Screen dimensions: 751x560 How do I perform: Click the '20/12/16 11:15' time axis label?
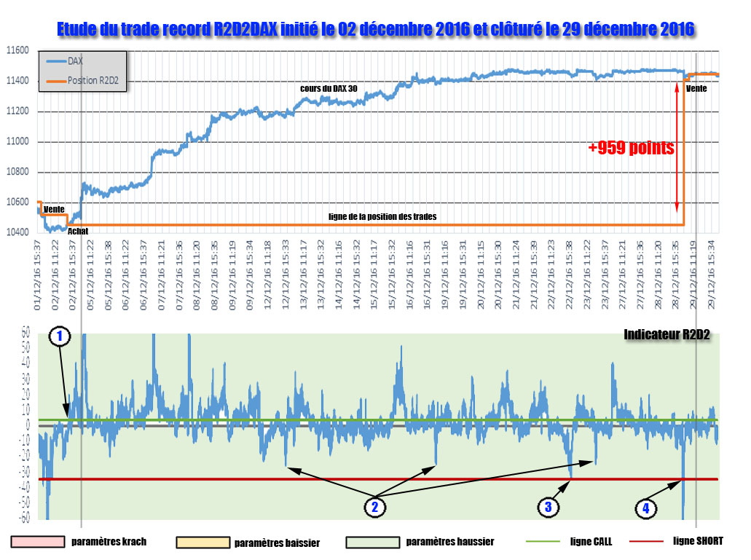(x=480, y=275)
